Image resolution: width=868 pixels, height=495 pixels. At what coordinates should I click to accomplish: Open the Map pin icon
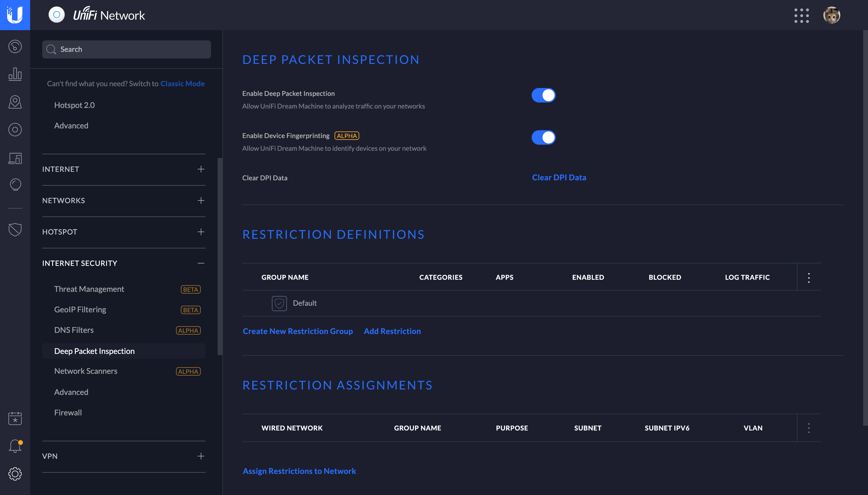click(15, 102)
